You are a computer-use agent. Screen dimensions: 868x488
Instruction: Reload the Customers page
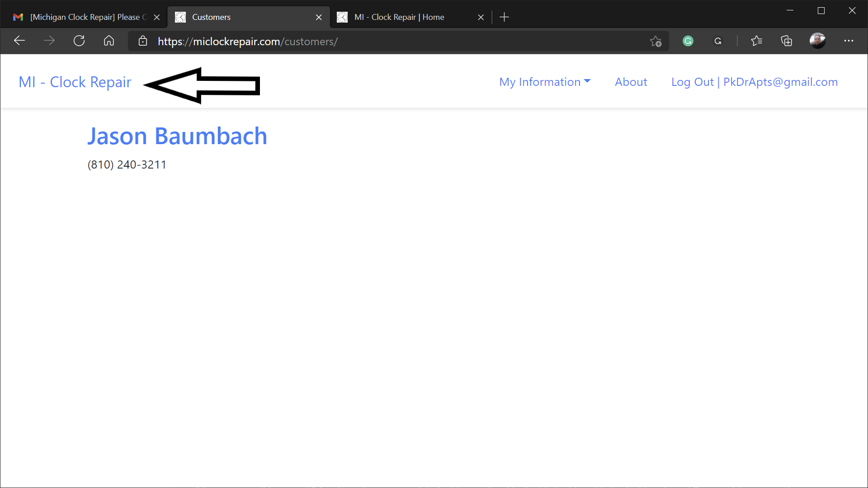[x=79, y=41]
